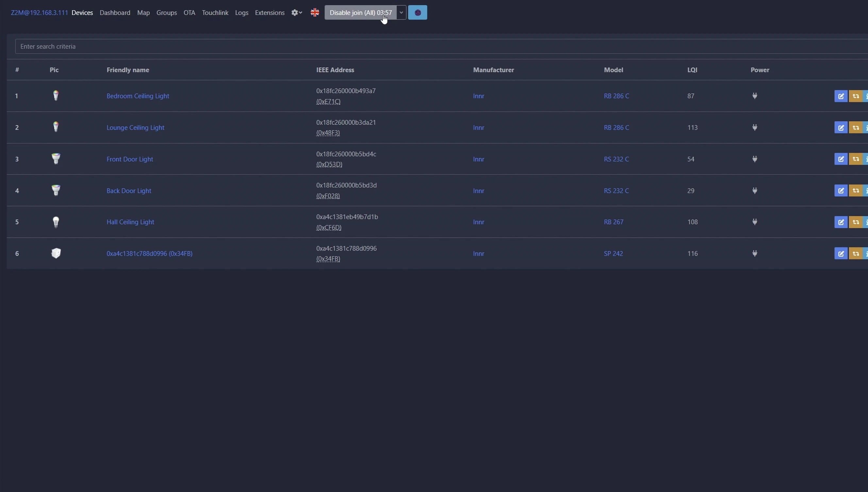
Task: Open Lounge Ceiling Light device link
Action: coord(135,127)
